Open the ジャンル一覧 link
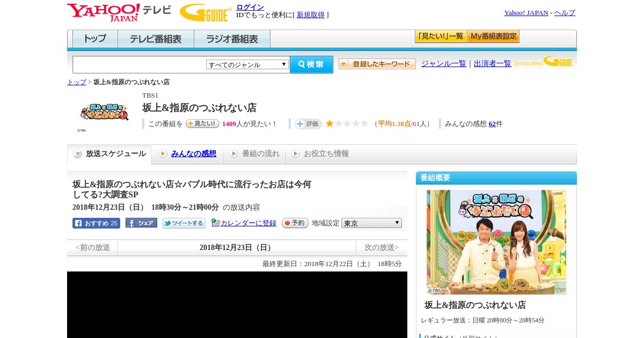644x338 pixels. pos(443,63)
